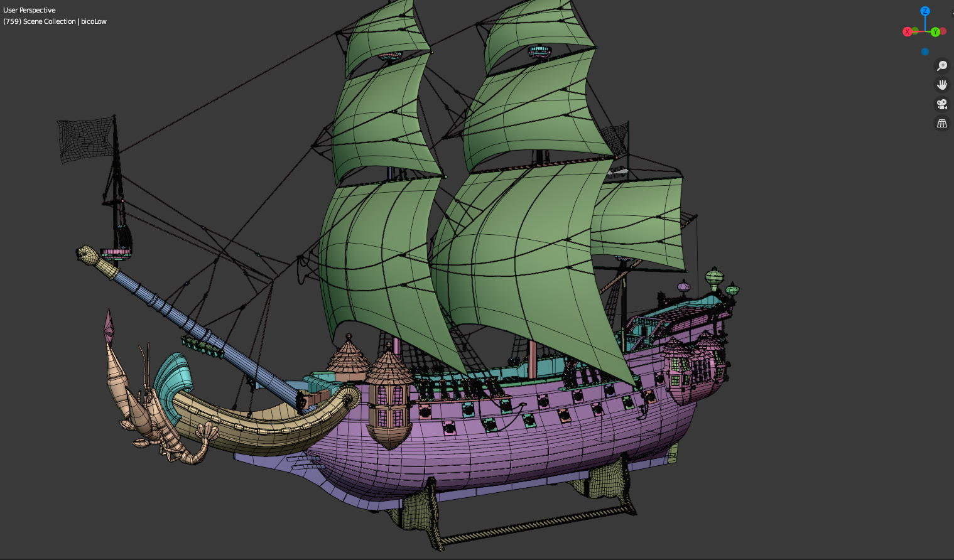This screenshot has height=560, width=954.
Task: Click the dark red negative X dot
Action: pyautogui.click(x=943, y=31)
